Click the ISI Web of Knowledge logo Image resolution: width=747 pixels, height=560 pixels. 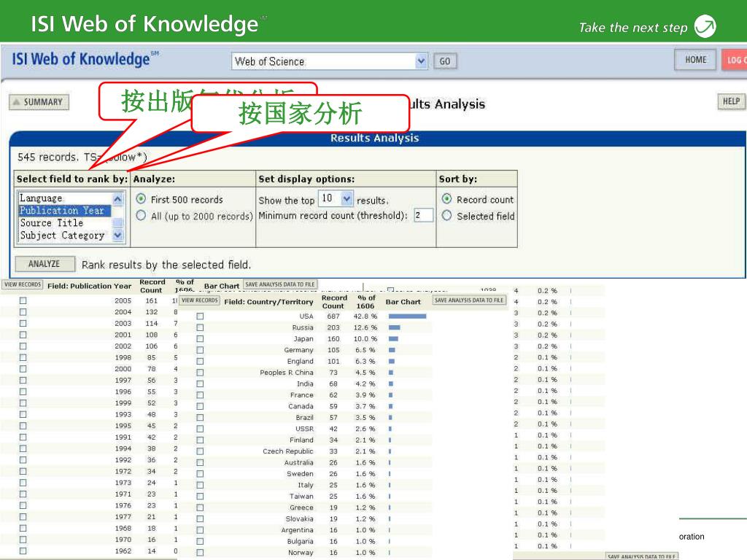tap(85, 59)
